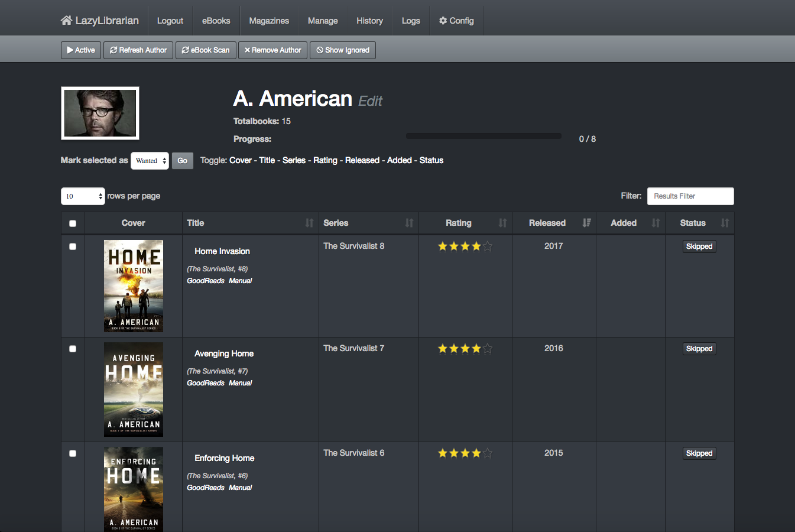The height and width of the screenshot is (532, 795).
Task: Expand the rows per page selector
Action: pos(83,196)
